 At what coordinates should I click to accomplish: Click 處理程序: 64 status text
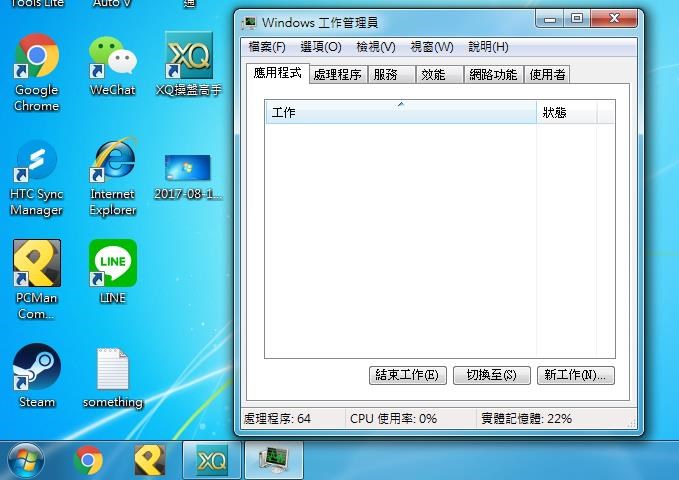[277, 418]
